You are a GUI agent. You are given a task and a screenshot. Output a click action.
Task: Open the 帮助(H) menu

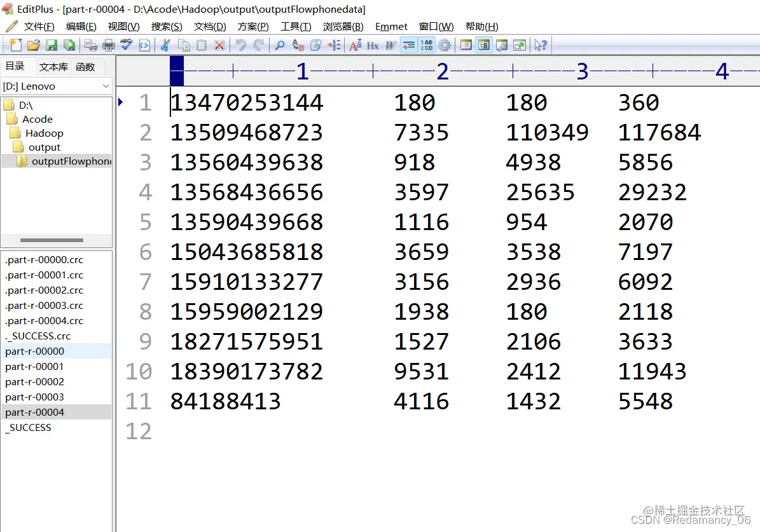coord(481,27)
